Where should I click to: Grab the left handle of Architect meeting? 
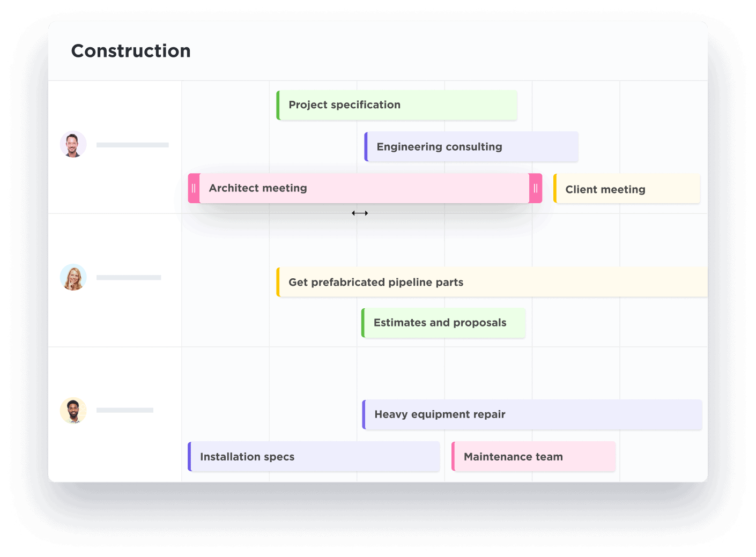194,188
